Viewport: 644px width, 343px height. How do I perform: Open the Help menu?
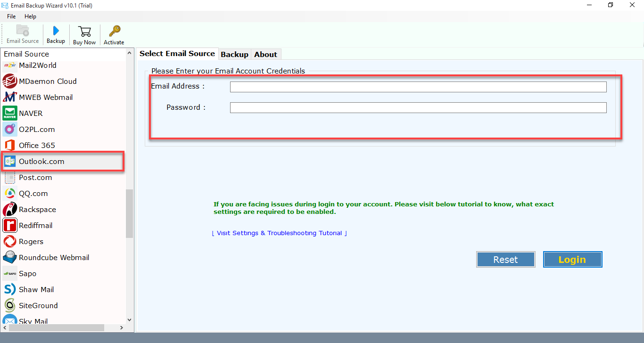pos(30,16)
